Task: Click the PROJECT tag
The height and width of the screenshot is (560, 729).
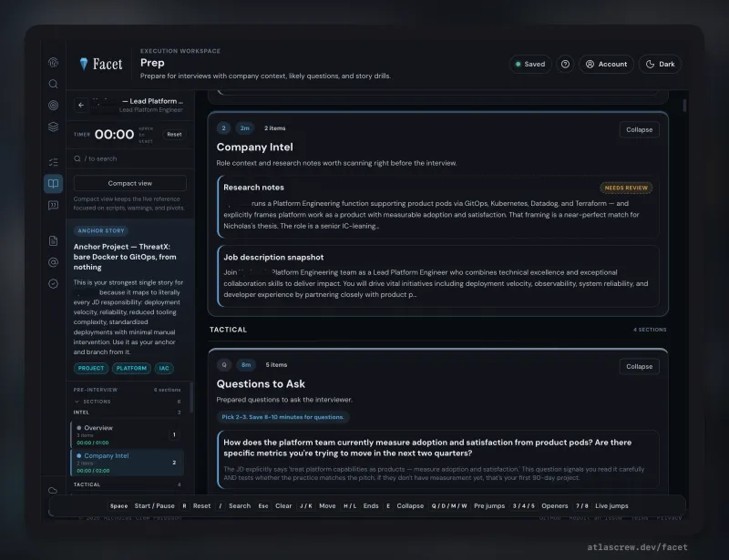Action: [91, 368]
